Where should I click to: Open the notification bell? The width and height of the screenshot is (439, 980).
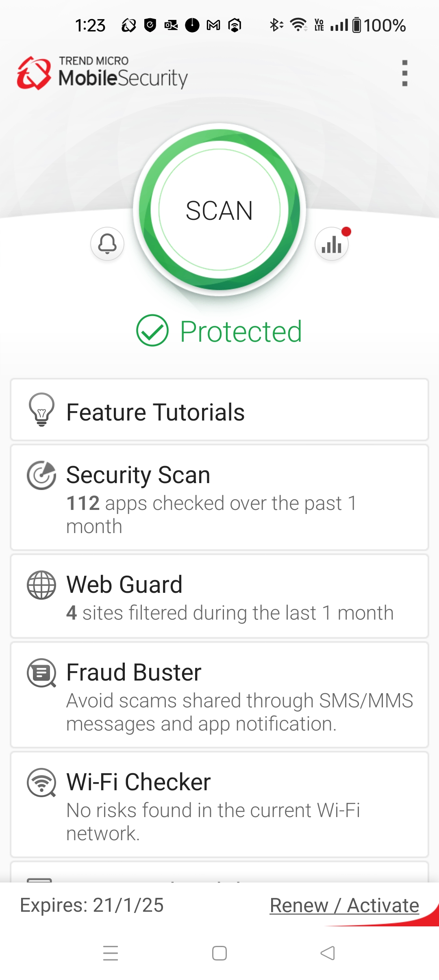[107, 244]
